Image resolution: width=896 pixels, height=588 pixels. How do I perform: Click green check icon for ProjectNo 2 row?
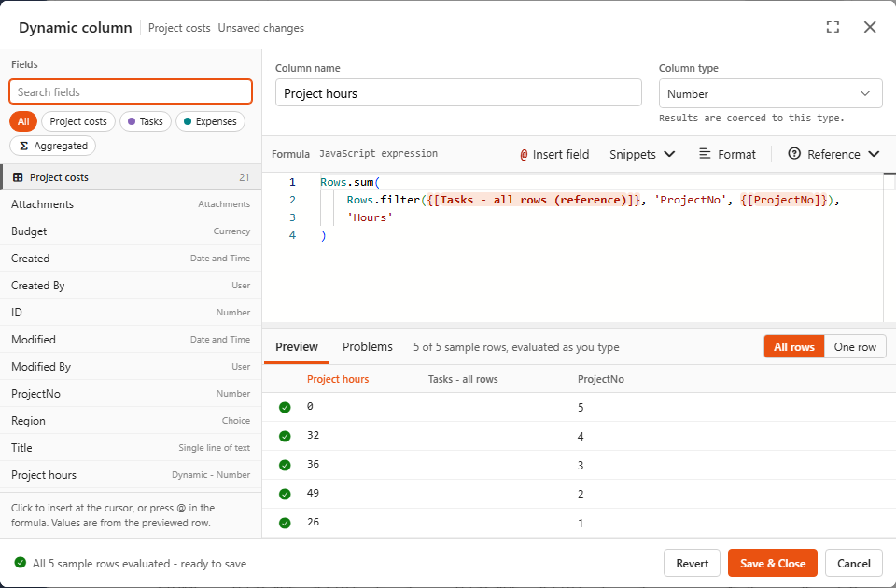(x=285, y=495)
